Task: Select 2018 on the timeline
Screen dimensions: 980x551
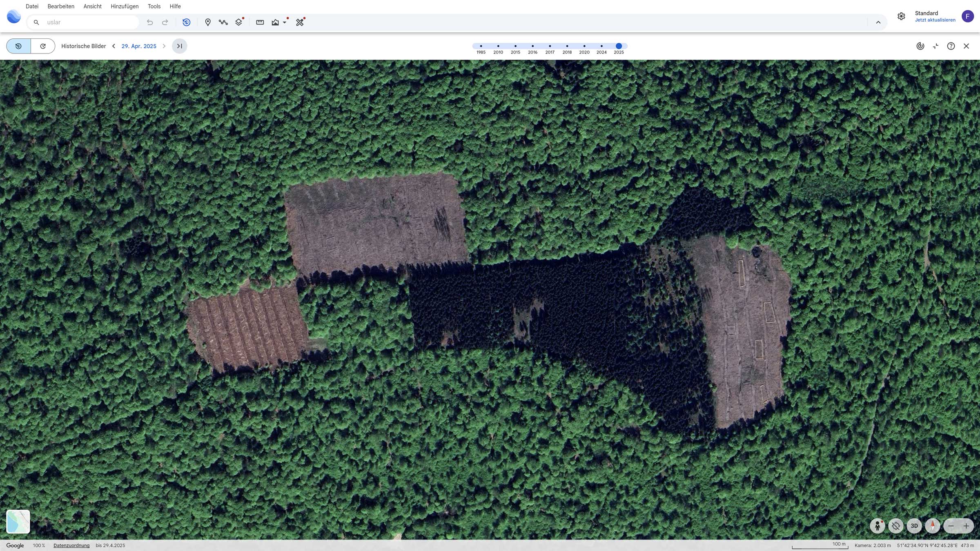Action: click(567, 46)
